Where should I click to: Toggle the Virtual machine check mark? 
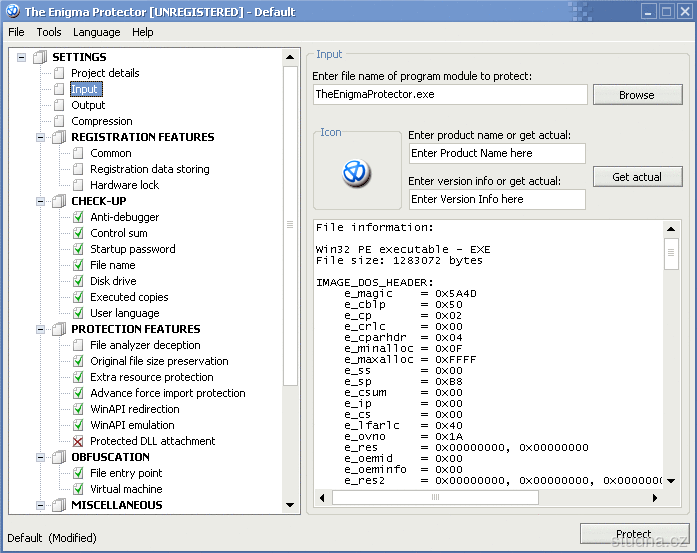pyautogui.click(x=78, y=489)
